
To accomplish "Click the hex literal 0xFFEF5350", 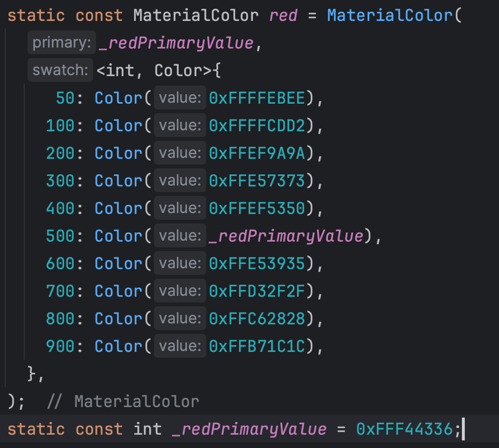I will (257, 208).
